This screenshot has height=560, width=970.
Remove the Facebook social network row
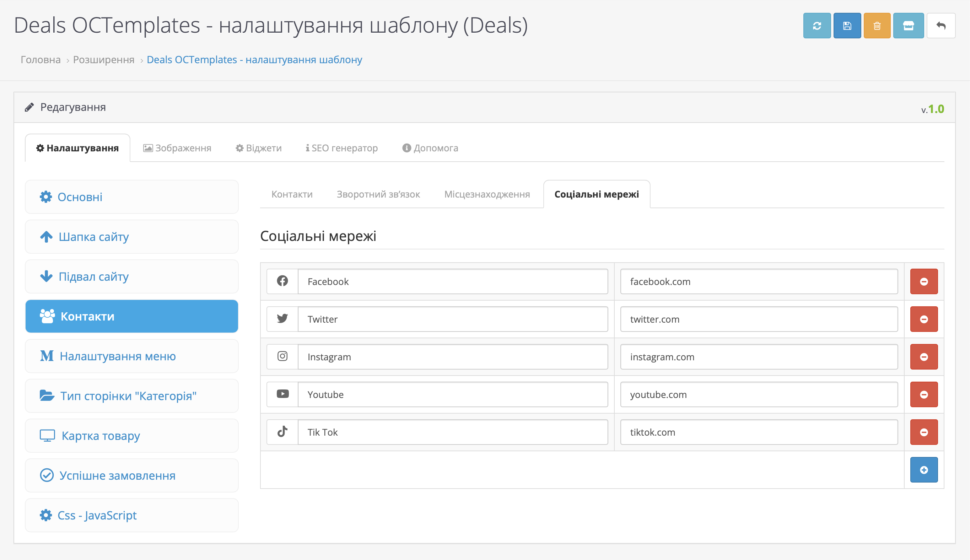pos(924,281)
